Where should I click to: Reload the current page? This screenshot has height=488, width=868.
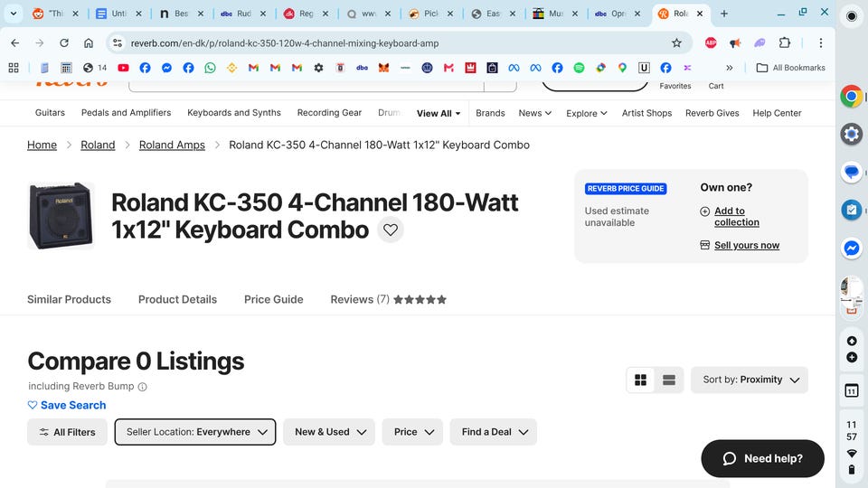pos(64,42)
